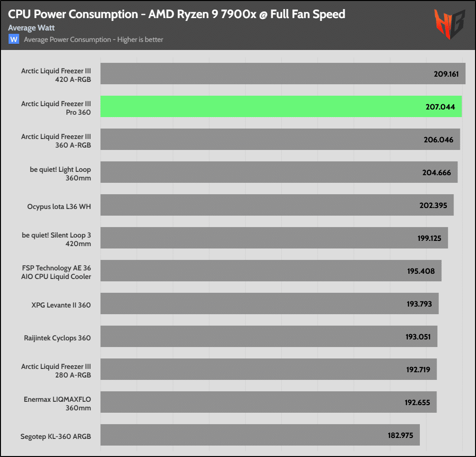Select the 'Arctic Liquid Freezer III Pro 360' label
This screenshot has width=476, height=457.
56,108
